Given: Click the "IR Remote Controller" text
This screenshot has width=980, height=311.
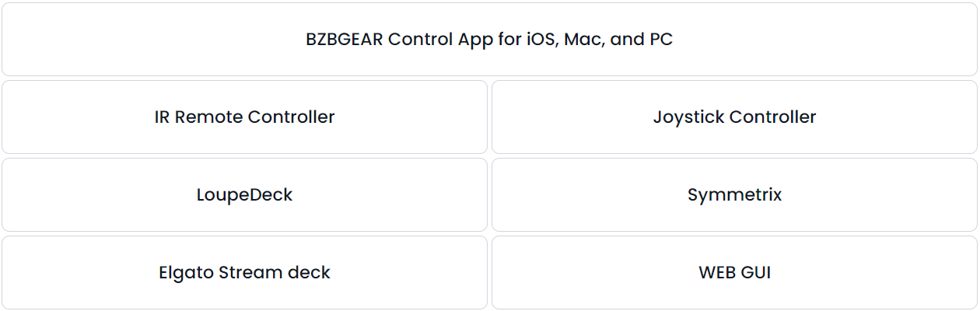Looking at the screenshot, I should pyautogui.click(x=244, y=117).
